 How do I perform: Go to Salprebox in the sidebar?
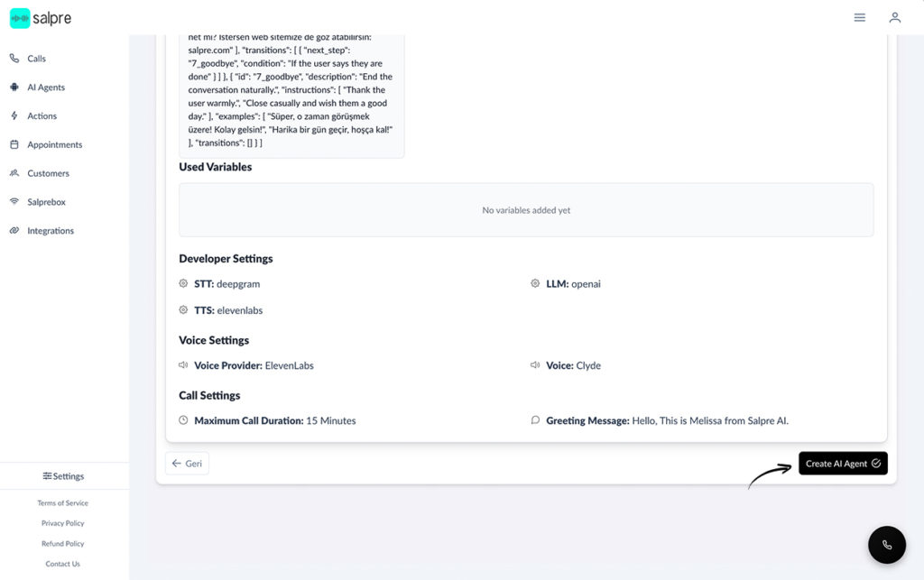[x=46, y=202]
